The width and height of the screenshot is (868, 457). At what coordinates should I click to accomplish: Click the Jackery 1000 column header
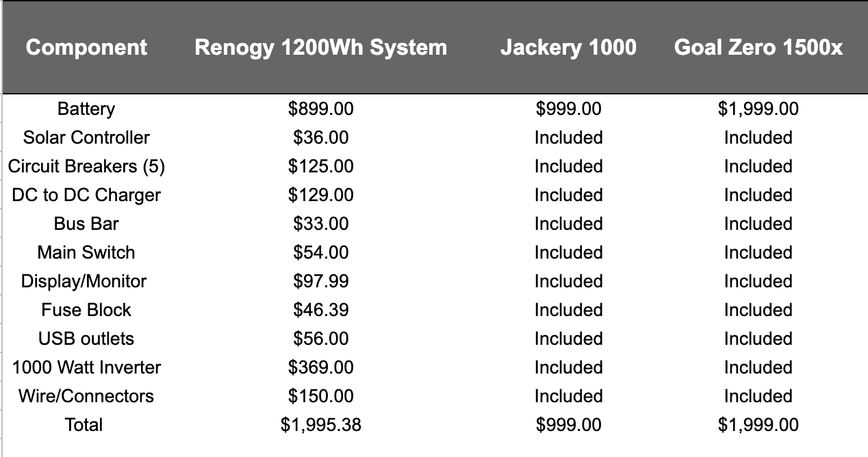(x=568, y=47)
